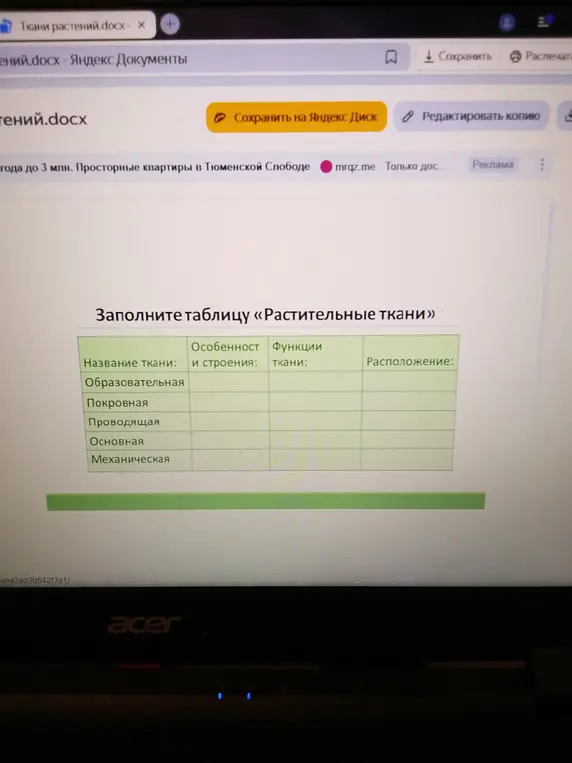572x763 pixels.
Task: Click the Только дос... ad text
Action: coord(414,166)
